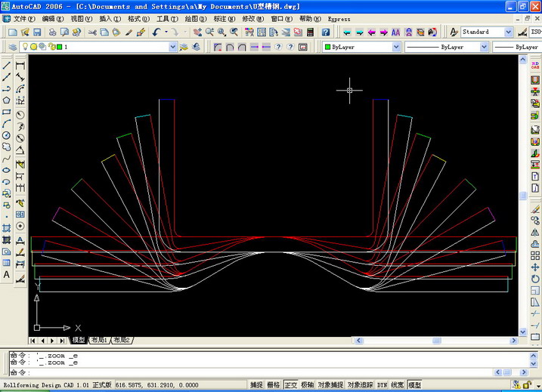
Task: Click the command window scroll down arrow
Action: coord(534,364)
